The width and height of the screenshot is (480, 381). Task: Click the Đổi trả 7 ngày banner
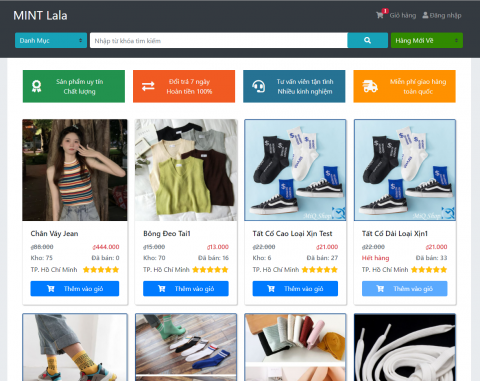click(x=184, y=86)
